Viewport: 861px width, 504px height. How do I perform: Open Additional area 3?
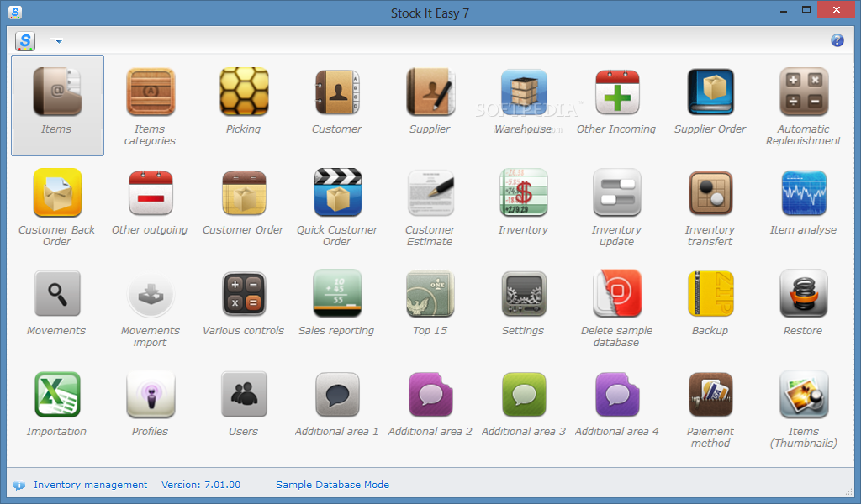pos(524,394)
